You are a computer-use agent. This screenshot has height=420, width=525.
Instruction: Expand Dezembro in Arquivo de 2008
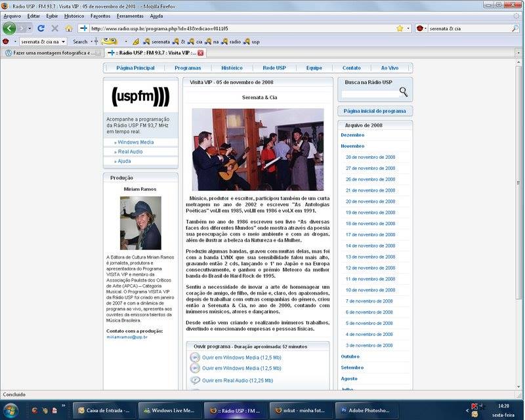click(352, 135)
